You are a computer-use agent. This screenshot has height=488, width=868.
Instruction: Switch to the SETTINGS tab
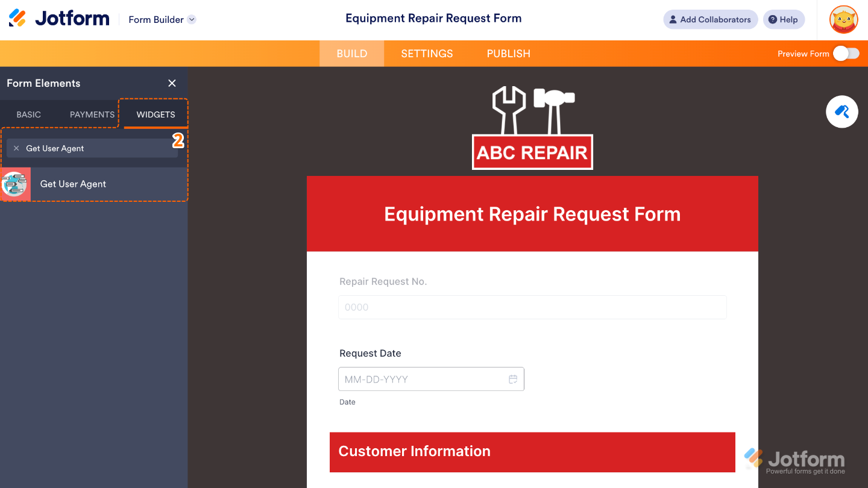tap(427, 54)
